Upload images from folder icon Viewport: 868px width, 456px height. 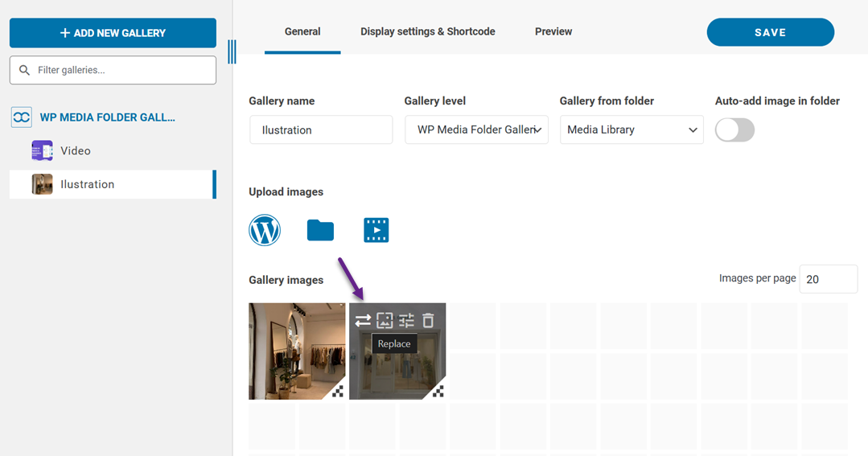point(320,231)
